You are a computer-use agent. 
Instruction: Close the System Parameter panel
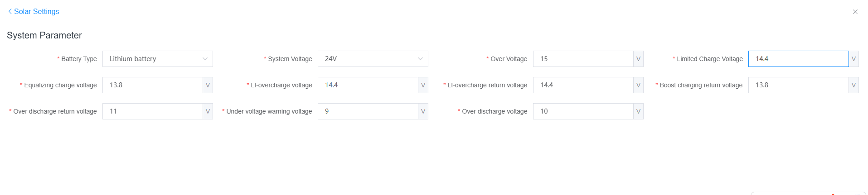point(855,12)
